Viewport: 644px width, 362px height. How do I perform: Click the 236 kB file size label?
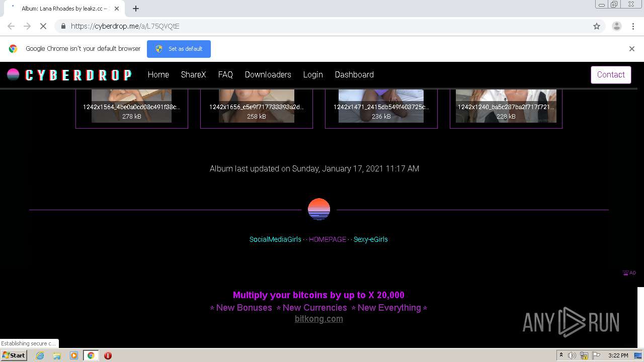click(381, 117)
